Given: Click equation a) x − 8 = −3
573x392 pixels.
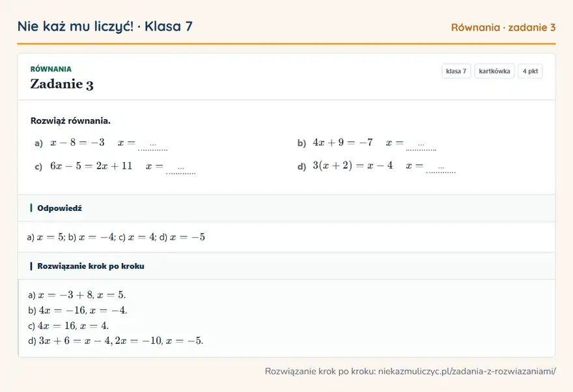Looking at the screenshot, I should 77,143.
